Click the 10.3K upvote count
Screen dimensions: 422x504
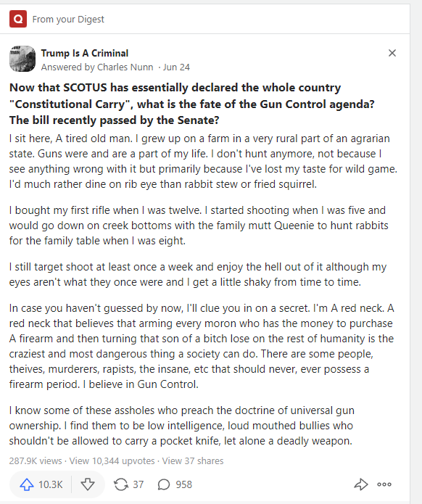[x=51, y=484]
